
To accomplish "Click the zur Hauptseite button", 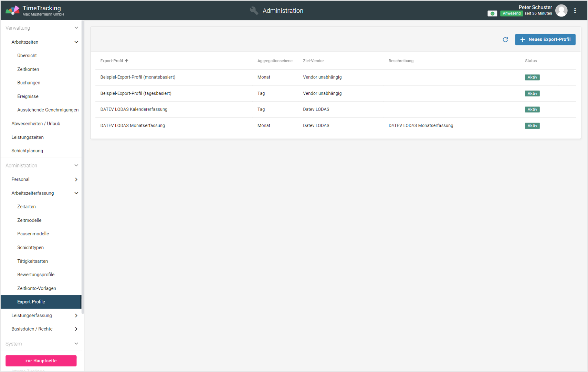I will coord(41,361).
